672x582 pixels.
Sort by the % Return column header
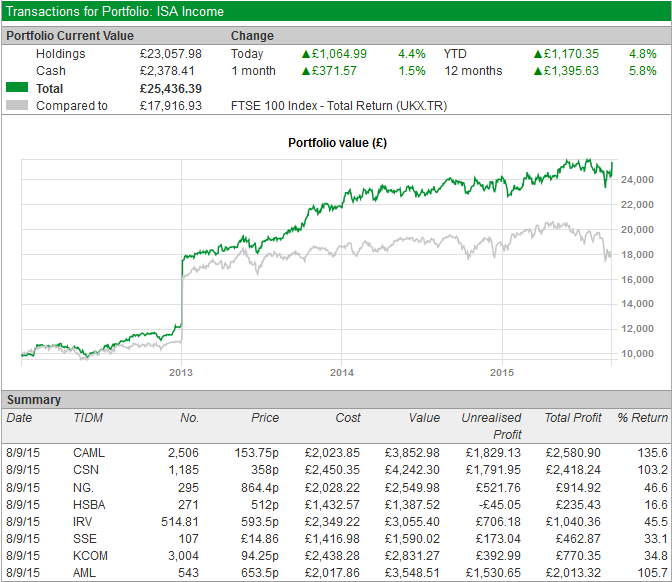tap(641, 417)
